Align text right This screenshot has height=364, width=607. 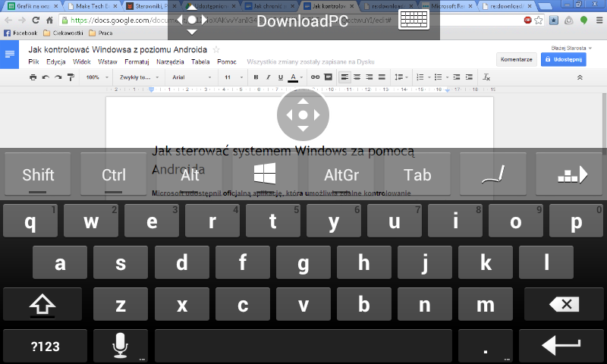pos(370,77)
